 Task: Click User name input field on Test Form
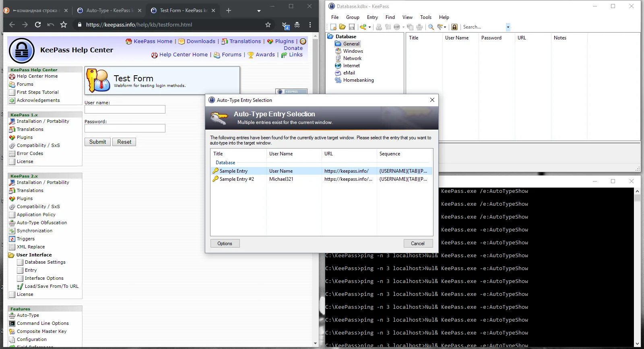click(x=125, y=109)
